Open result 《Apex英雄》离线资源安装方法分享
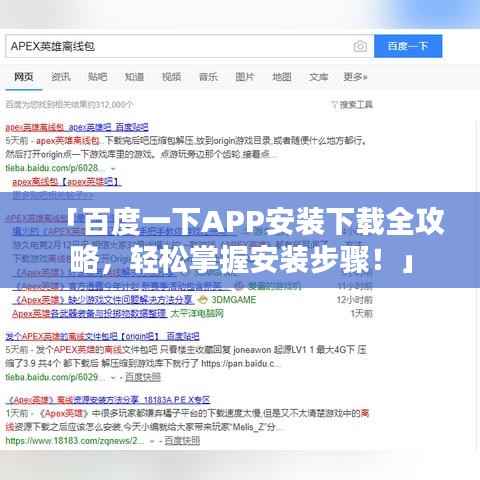The image size is (480, 480). pyautogui.click(x=108, y=400)
